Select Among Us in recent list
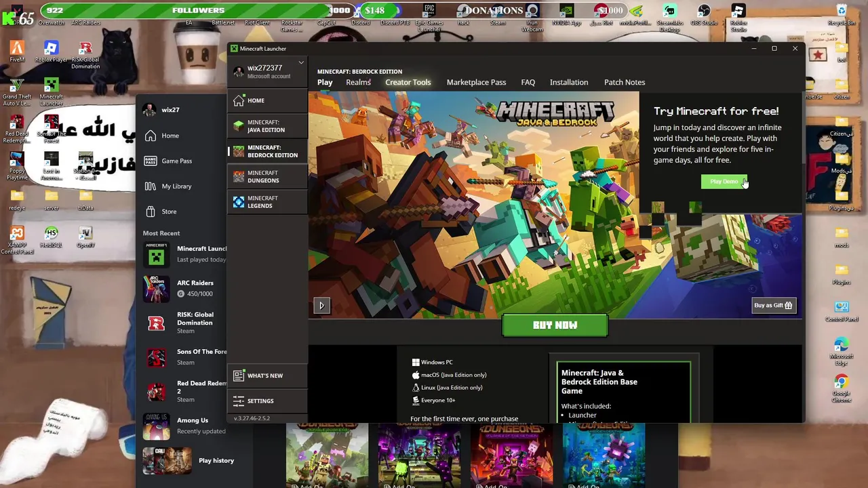 click(x=184, y=426)
